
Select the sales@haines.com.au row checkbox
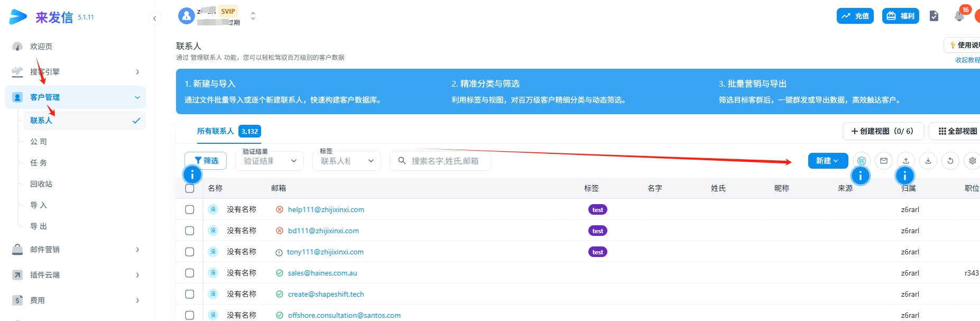pyautogui.click(x=190, y=273)
